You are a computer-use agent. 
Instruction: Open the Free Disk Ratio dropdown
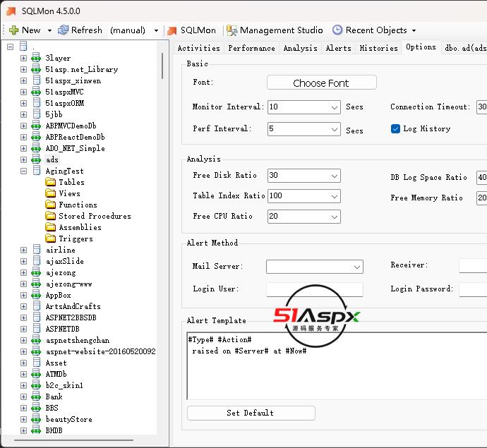(335, 176)
